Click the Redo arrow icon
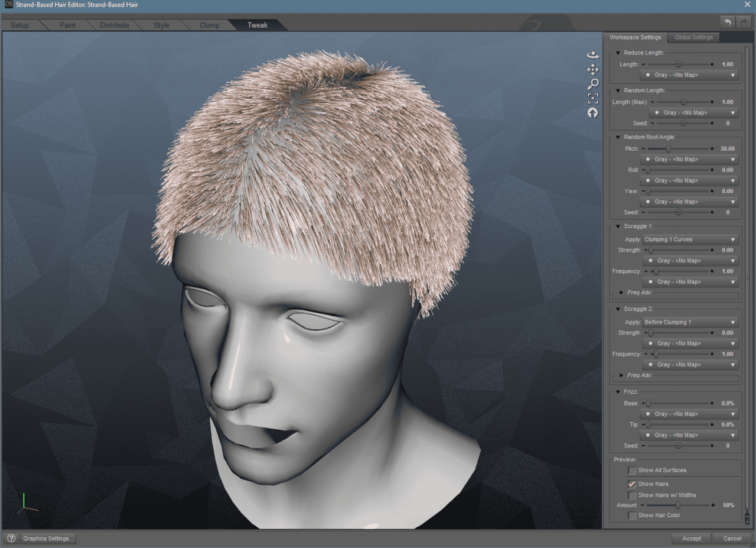Viewport: 756px width, 548px height. [x=744, y=22]
